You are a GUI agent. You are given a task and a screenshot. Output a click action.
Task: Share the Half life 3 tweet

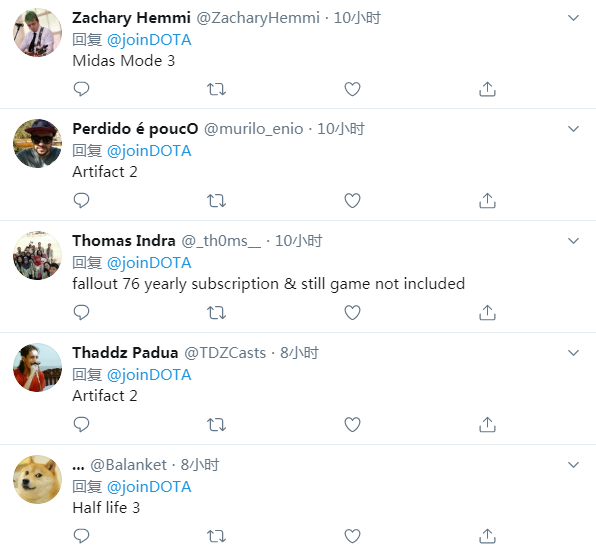(487, 536)
